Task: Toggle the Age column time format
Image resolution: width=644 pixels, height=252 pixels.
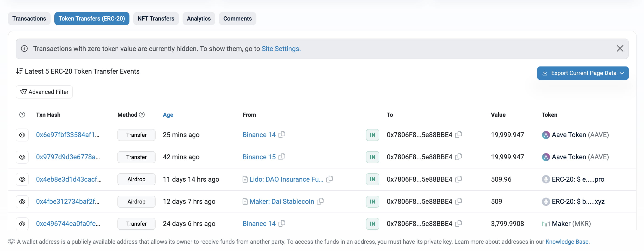Action: 168,115
